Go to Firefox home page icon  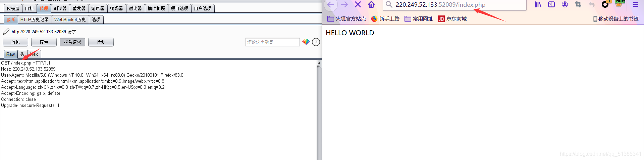(371, 4)
